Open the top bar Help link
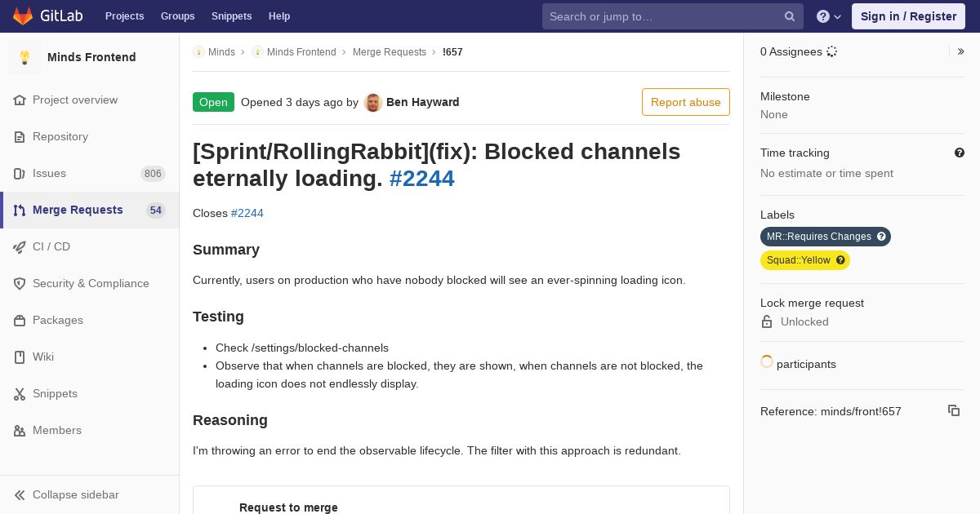Viewport: 980px width, 514px height. 279,16
